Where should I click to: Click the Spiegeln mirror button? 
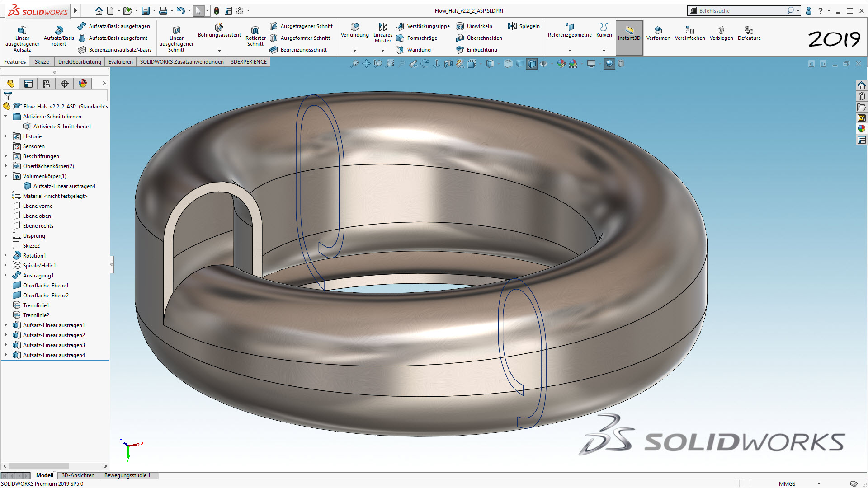(x=524, y=26)
